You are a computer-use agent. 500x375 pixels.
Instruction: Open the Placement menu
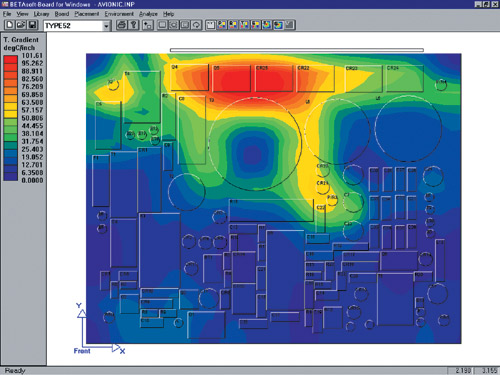(x=87, y=14)
